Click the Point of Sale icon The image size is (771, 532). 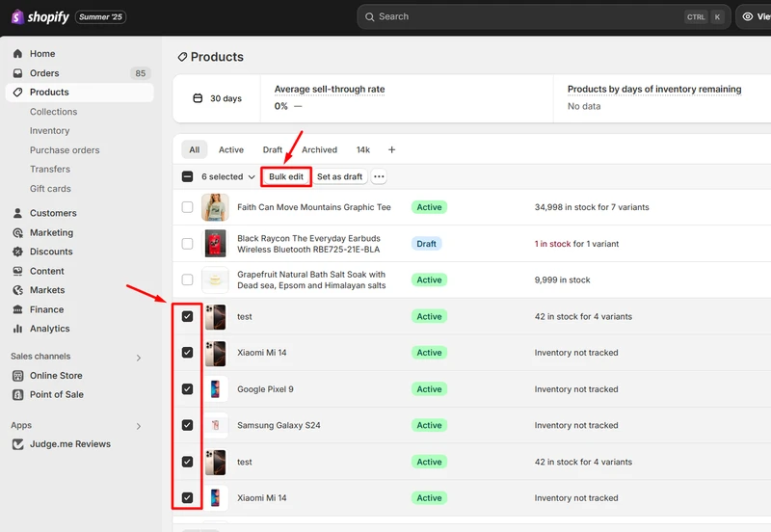coord(17,395)
